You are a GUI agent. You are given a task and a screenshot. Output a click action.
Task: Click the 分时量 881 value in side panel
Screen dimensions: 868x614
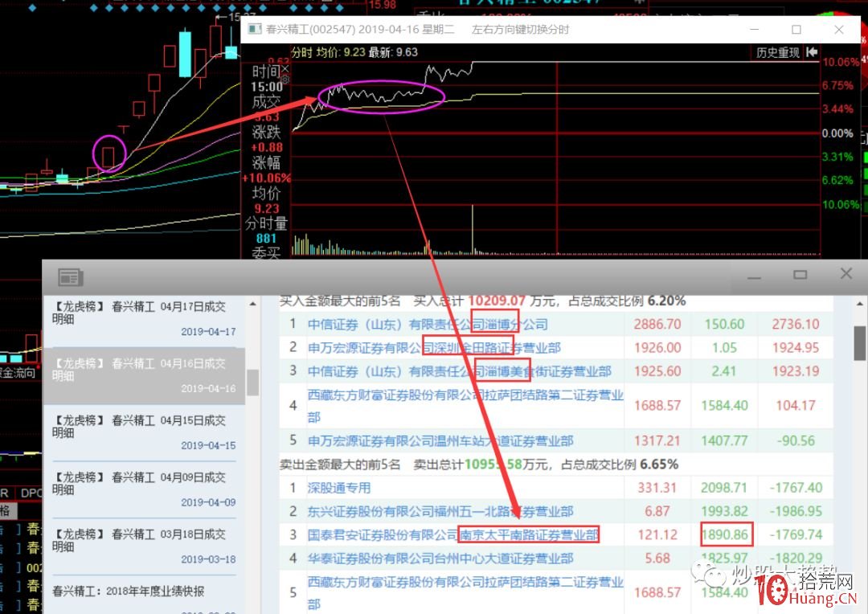(x=266, y=239)
